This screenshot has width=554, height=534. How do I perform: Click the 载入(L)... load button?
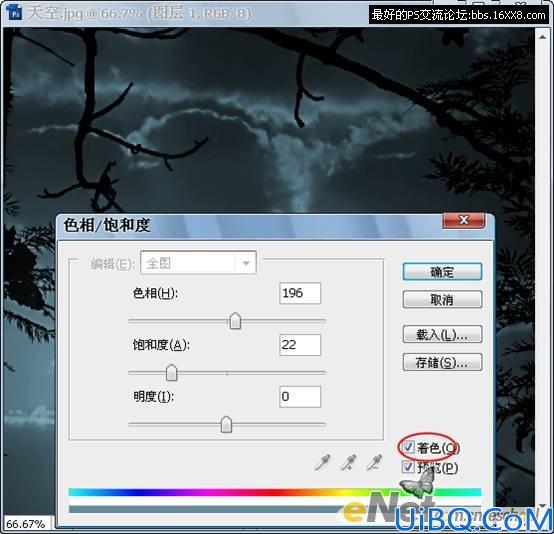(x=442, y=334)
